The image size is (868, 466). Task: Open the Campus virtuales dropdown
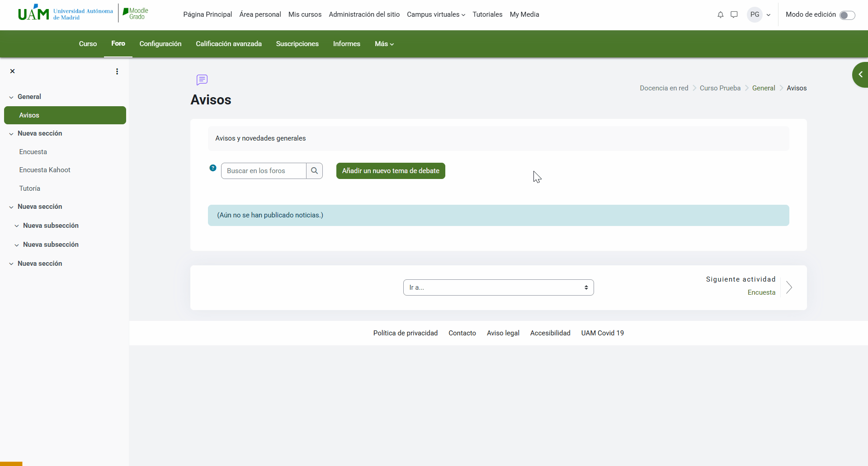coord(436,14)
